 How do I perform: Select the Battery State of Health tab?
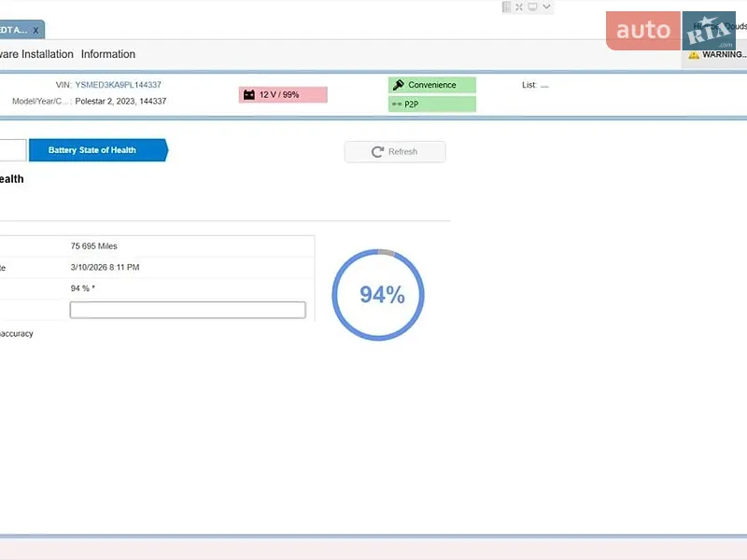[x=98, y=150]
